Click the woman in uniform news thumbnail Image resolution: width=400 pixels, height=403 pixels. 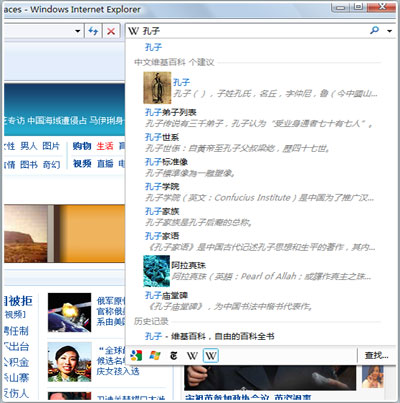click(x=69, y=362)
